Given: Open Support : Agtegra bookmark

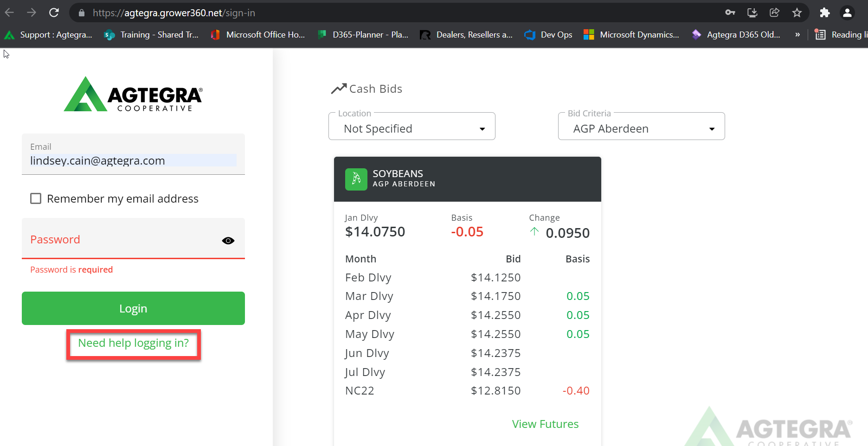Looking at the screenshot, I should click(x=48, y=35).
